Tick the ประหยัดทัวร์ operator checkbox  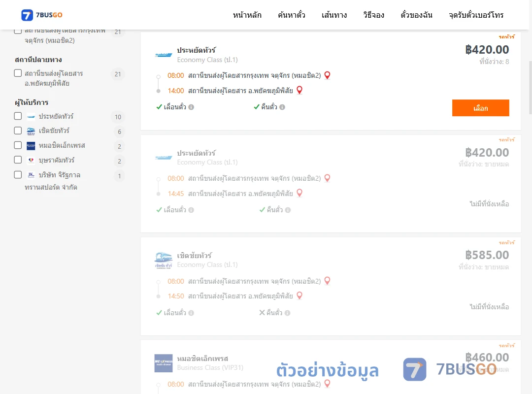coord(18,116)
